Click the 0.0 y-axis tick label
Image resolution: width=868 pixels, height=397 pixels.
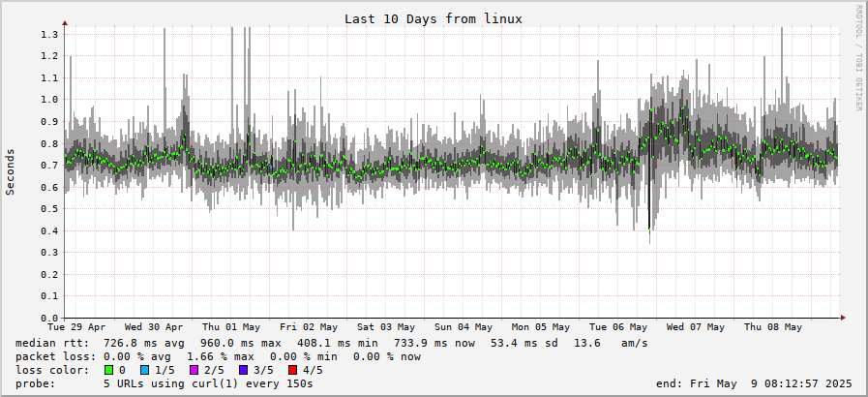tap(49, 319)
